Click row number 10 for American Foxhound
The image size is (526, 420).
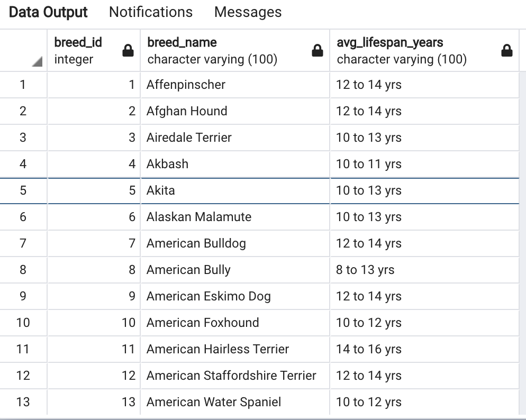click(23, 323)
